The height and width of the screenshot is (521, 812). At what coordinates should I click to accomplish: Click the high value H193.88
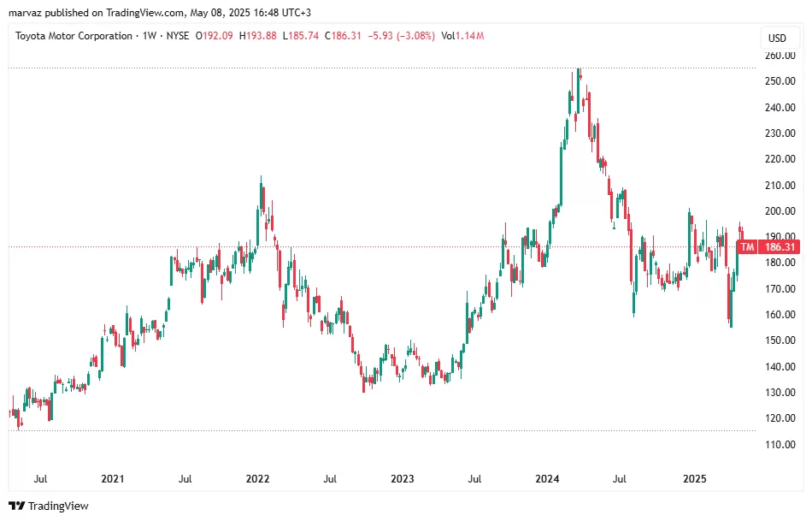coord(257,36)
